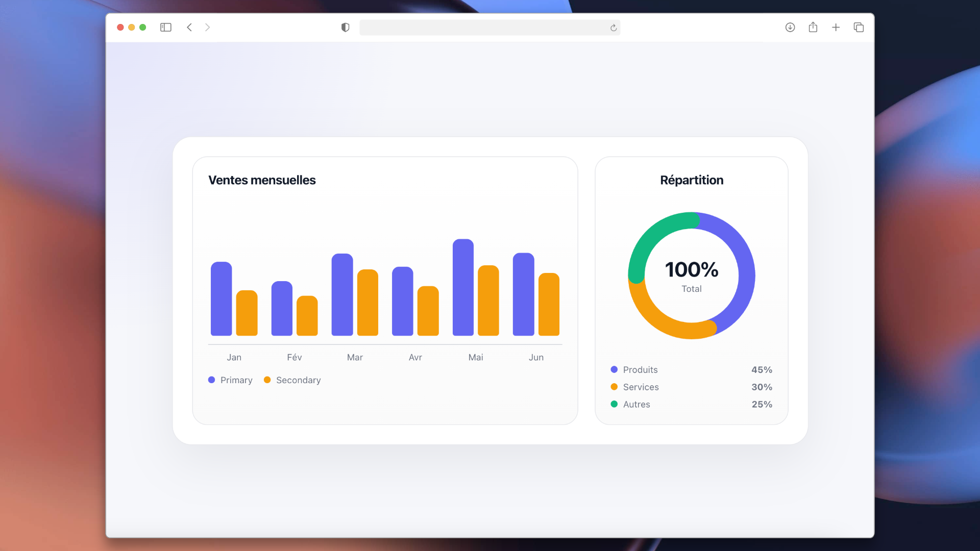The height and width of the screenshot is (551, 980).
Task: Click the Total label in donut
Action: pyautogui.click(x=692, y=289)
